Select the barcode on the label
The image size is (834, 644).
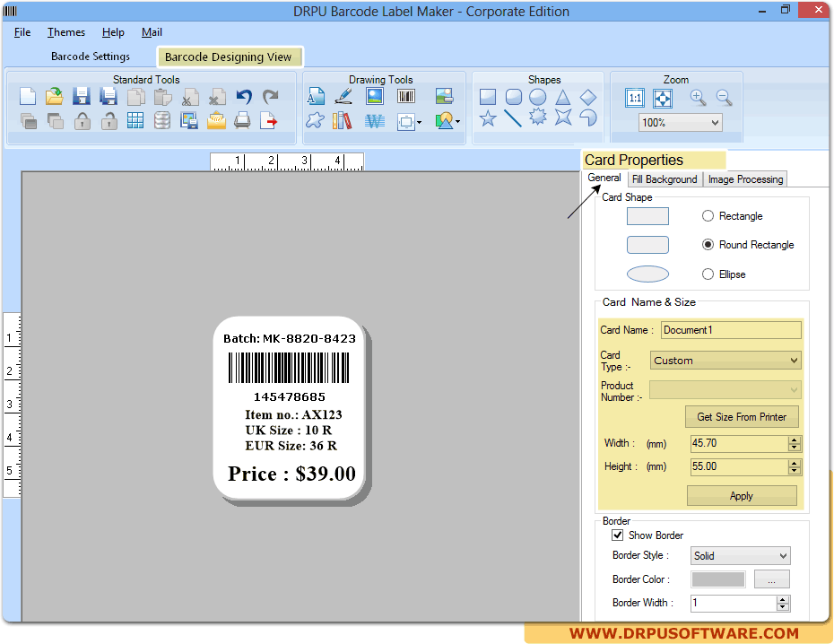289,368
